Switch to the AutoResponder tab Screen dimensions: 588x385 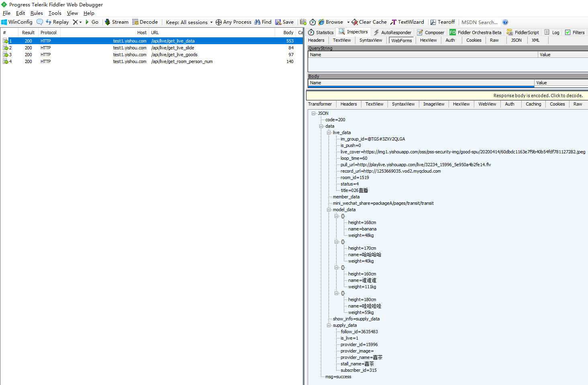392,33
